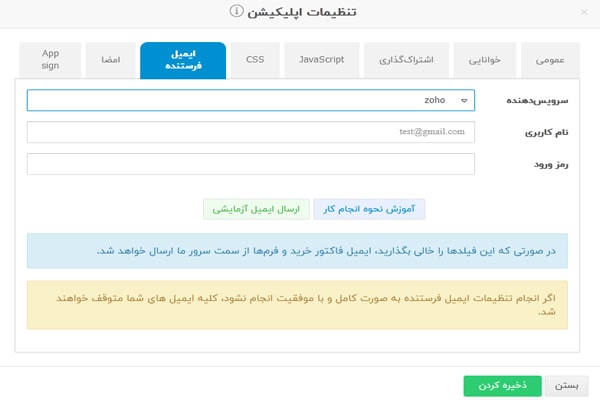Click the blue information notice box
600x400 pixels.
[x=297, y=250]
